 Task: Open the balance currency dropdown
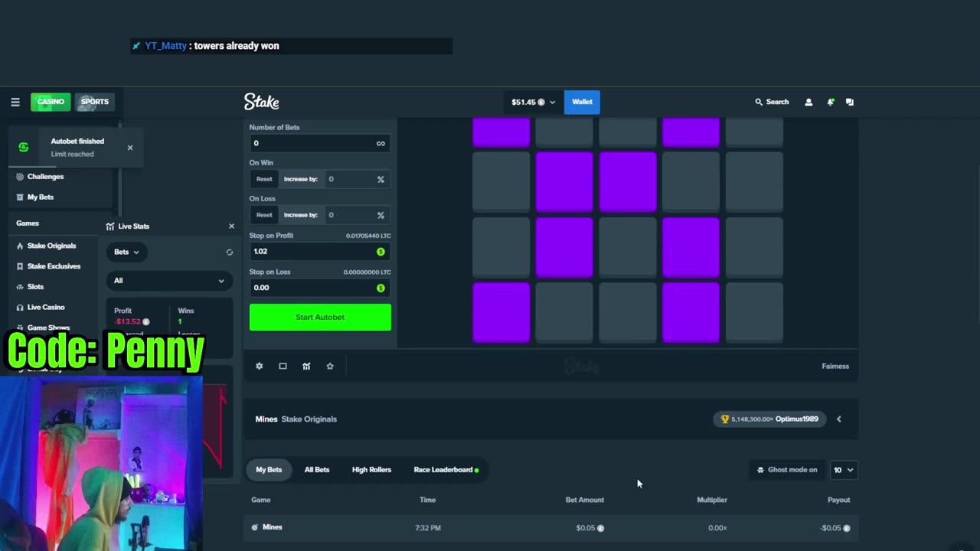coord(534,102)
